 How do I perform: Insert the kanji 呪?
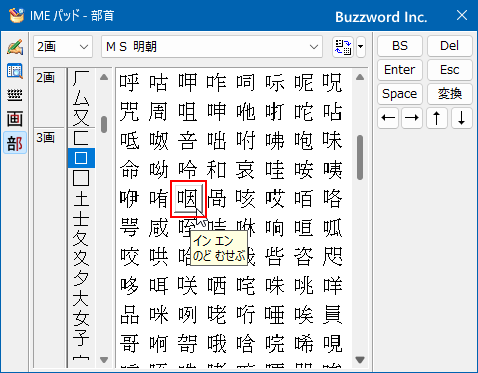tap(333, 82)
